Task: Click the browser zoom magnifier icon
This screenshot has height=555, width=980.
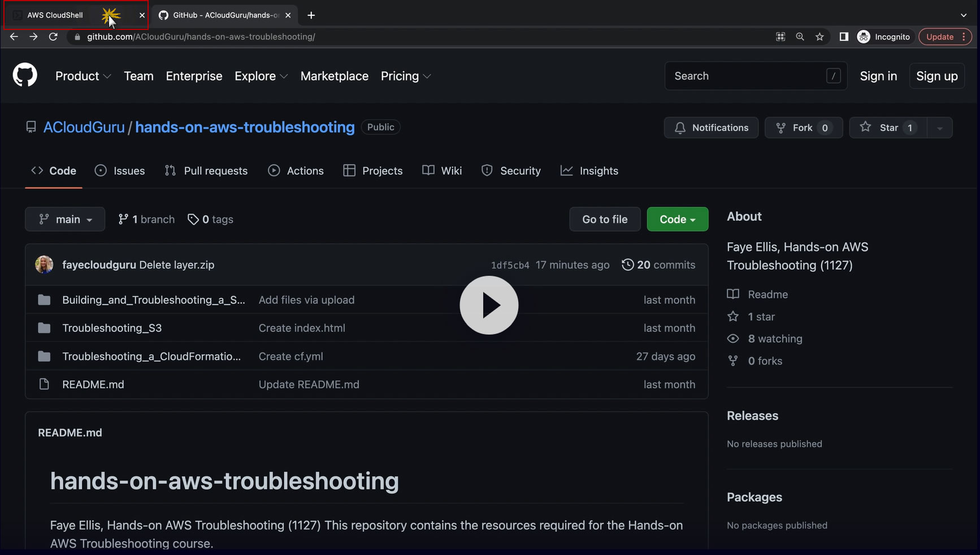Action: 800,37
